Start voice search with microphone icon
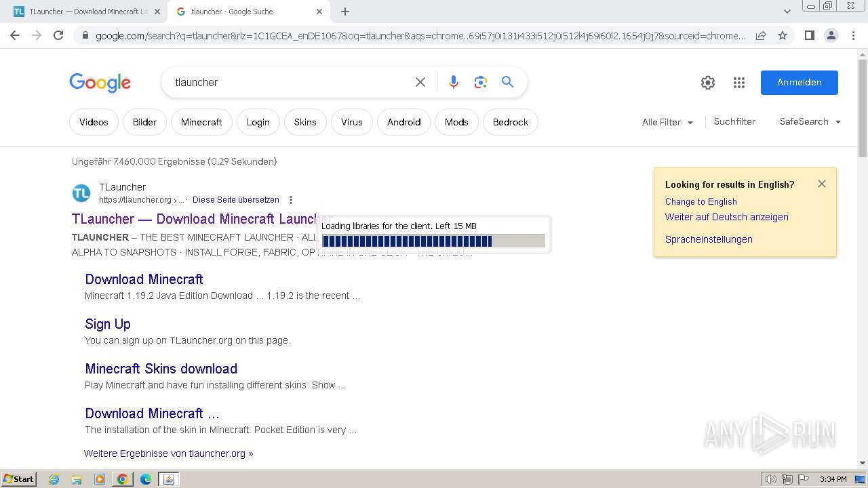This screenshot has width=868, height=488. (454, 82)
